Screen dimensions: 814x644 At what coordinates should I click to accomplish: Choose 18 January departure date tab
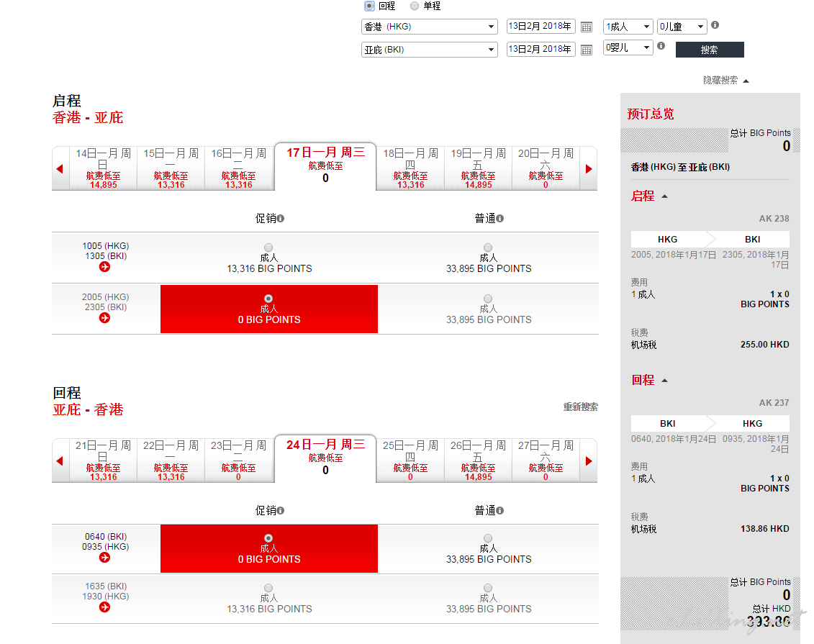tap(411, 168)
